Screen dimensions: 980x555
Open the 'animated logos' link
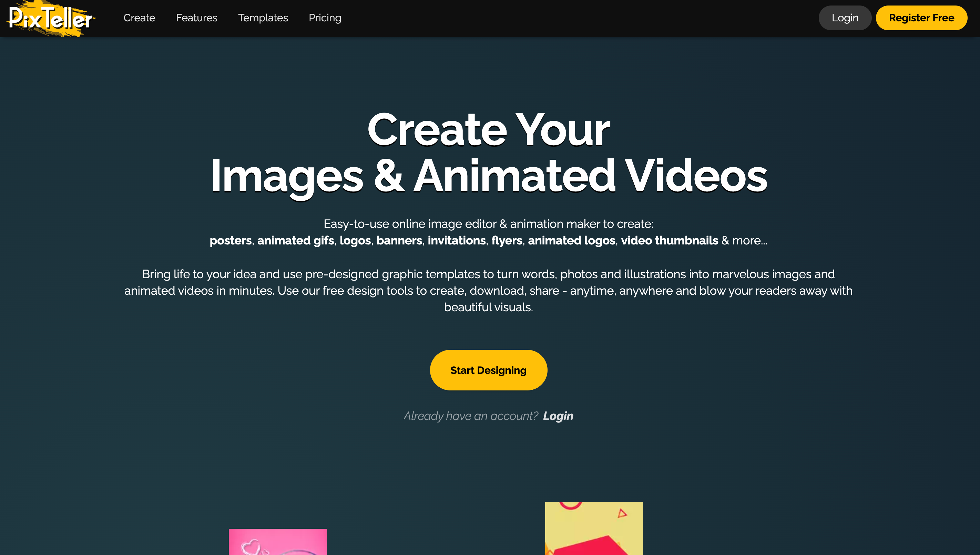pos(571,241)
